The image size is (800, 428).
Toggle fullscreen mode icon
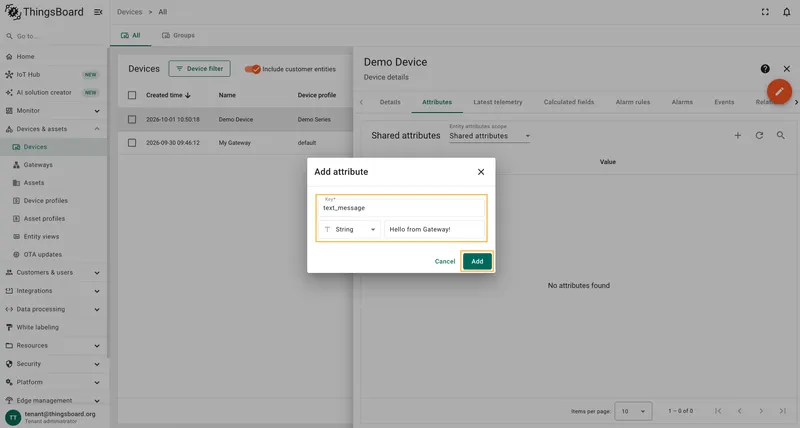click(x=765, y=12)
